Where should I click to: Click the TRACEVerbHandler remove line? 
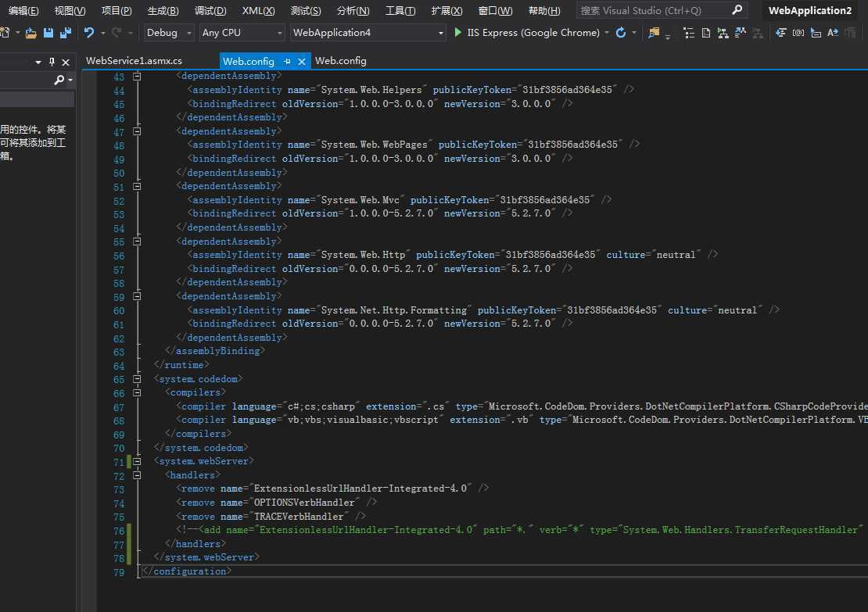point(271,517)
